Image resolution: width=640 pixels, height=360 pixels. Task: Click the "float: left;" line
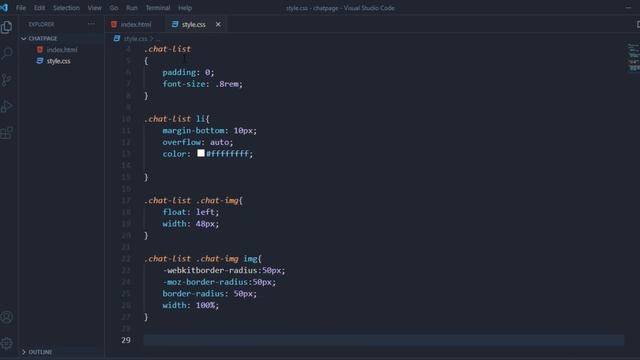[x=191, y=212]
